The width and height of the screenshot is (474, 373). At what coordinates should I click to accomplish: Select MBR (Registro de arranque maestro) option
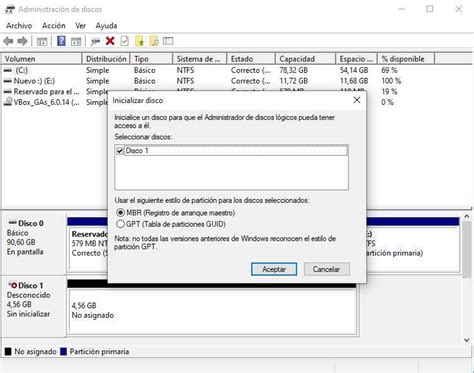[120, 213]
